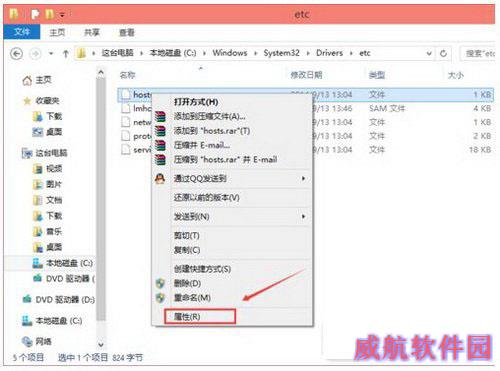This screenshot has height=371, width=500.
Task: Open the 音乐 folder in navigation pane
Action: pyautogui.click(x=54, y=231)
